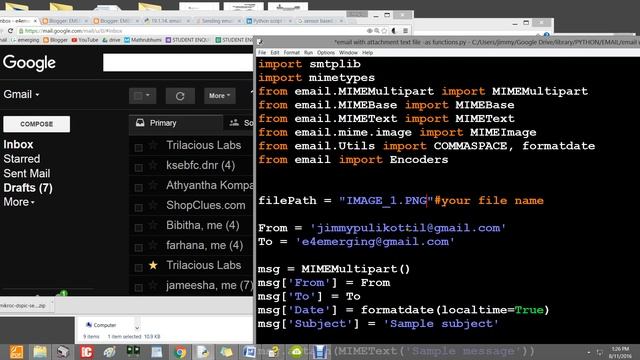
Task: Check the starred Trilacious Labs email checkbox
Action: tap(139, 267)
